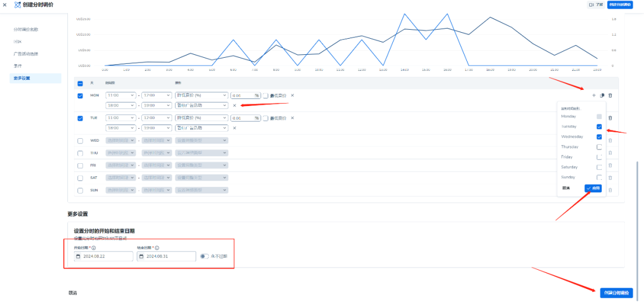Toggle the 永不过期 switch
This screenshot has height=305, width=644.
[x=204, y=256]
